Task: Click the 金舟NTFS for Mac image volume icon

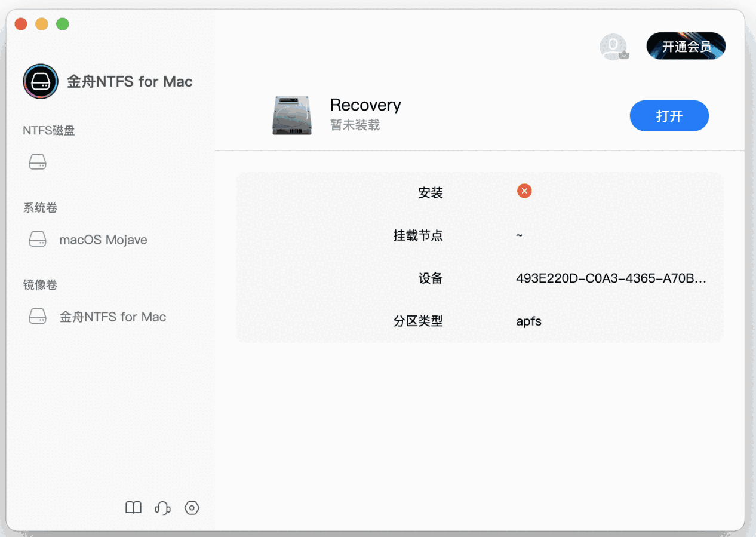Action: pyautogui.click(x=38, y=316)
